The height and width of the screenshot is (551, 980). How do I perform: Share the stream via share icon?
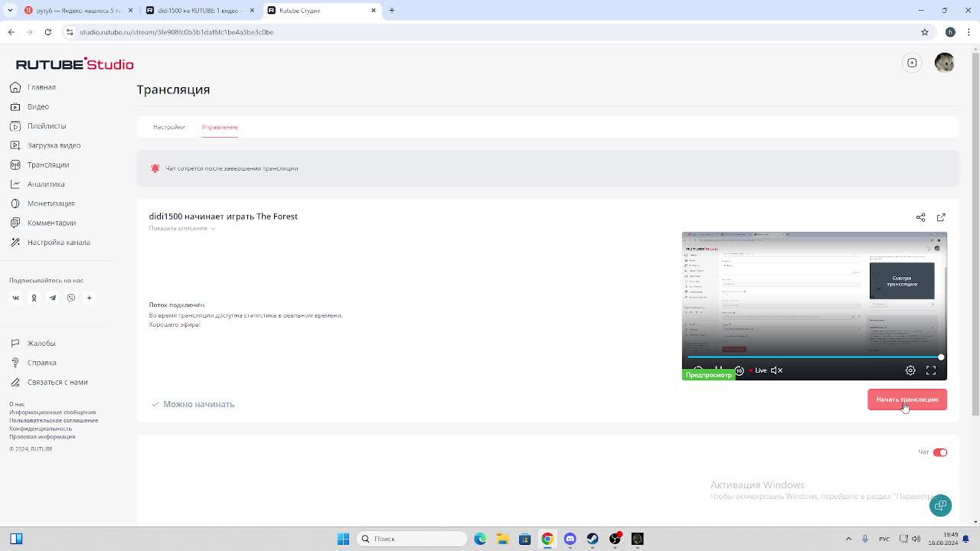(x=921, y=217)
